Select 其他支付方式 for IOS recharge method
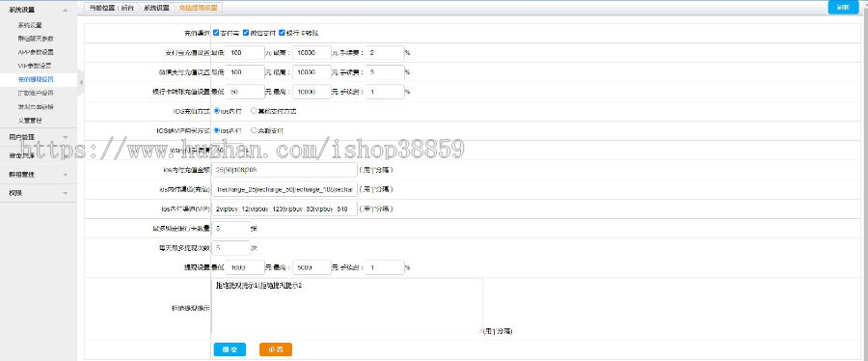 pos(254,111)
